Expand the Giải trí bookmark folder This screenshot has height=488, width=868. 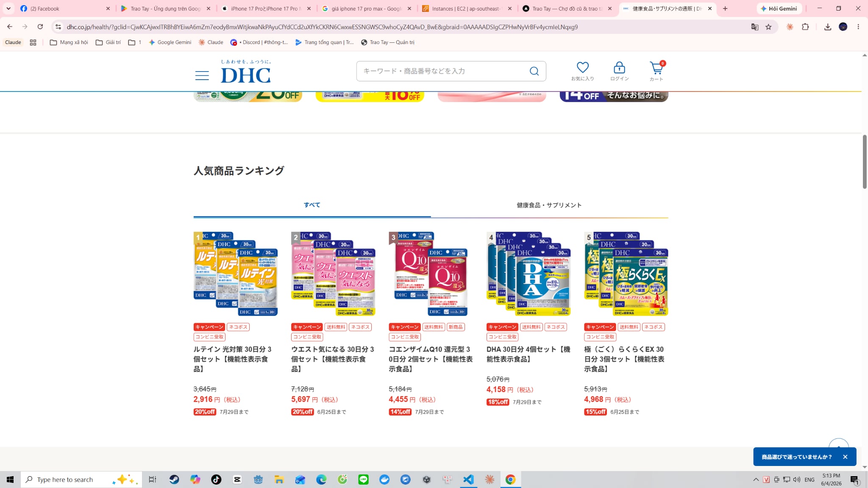108,42
